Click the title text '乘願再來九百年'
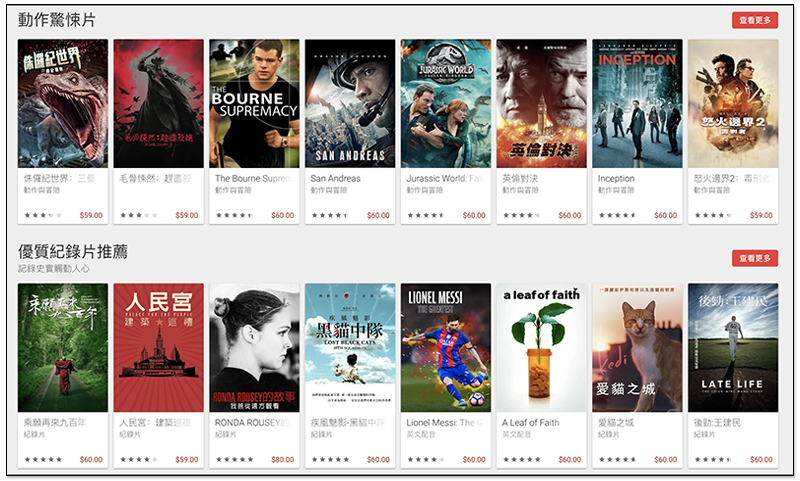This screenshot has height=481, width=800. tap(55, 422)
